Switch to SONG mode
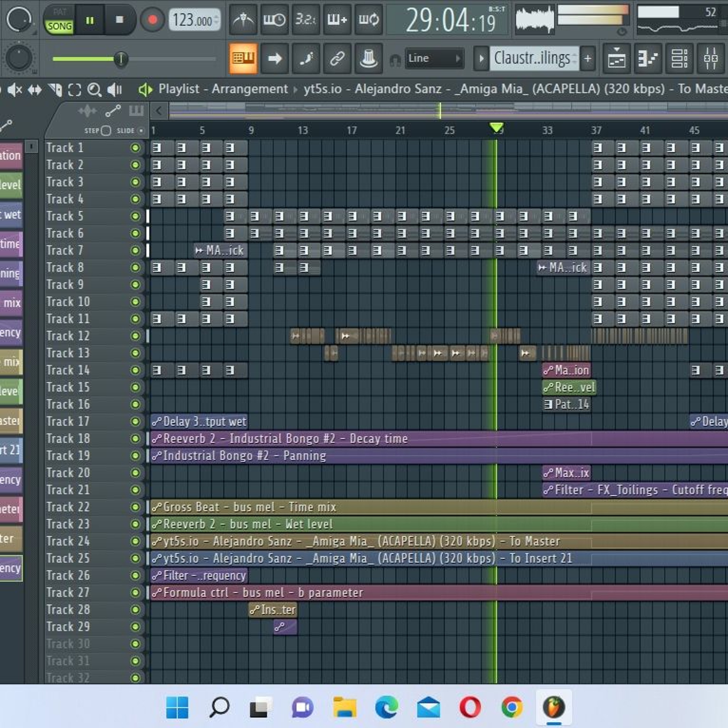728x728 pixels. click(x=59, y=26)
